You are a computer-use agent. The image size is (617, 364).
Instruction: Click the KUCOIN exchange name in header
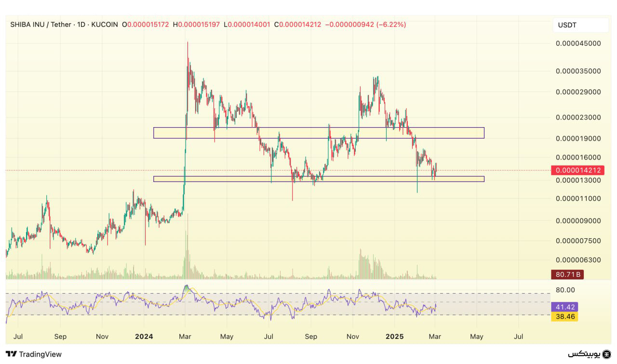[x=104, y=24]
